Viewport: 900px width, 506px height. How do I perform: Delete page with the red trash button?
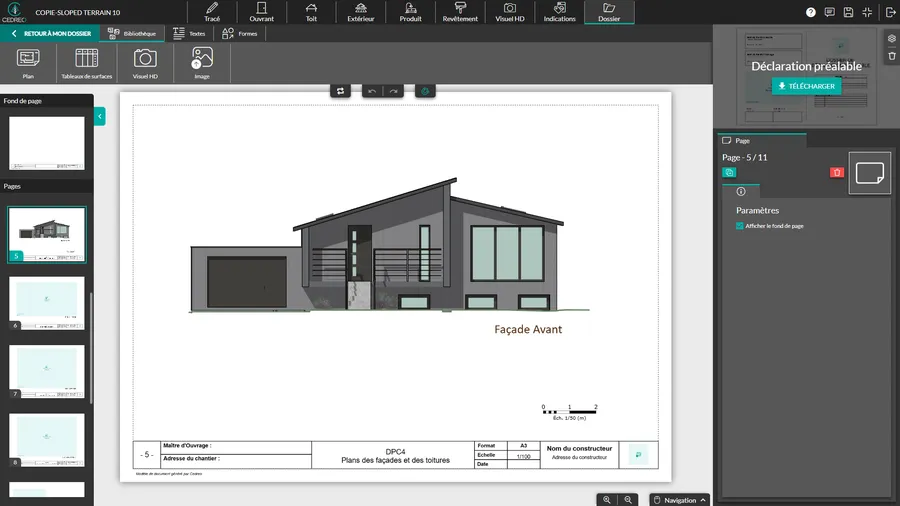coord(837,173)
